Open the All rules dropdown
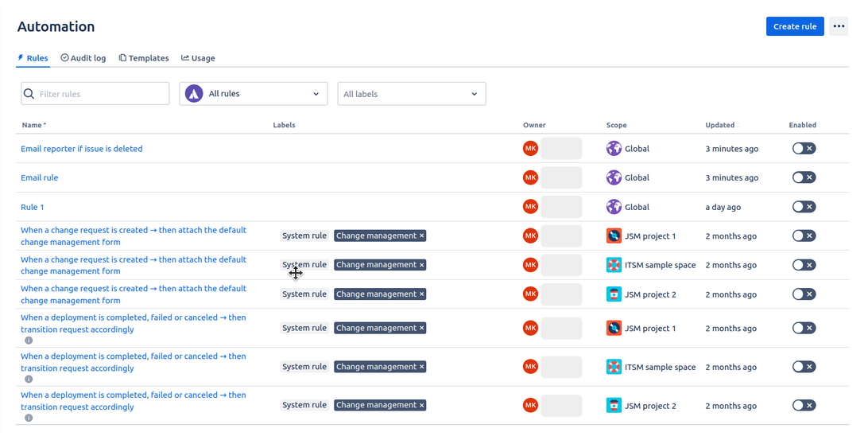This screenshot has width=868, height=440. (x=254, y=94)
